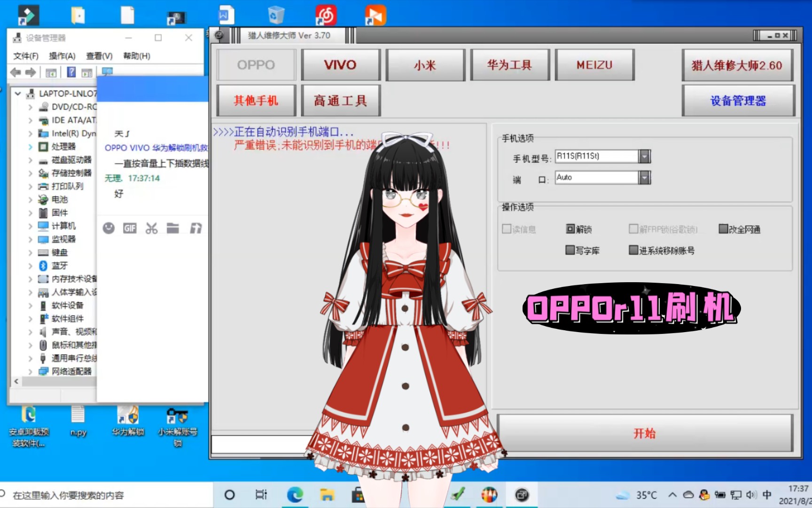Click the help icon in Device Manager toolbar
Viewport: 812px width, 508px height.
tap(71, 72)
